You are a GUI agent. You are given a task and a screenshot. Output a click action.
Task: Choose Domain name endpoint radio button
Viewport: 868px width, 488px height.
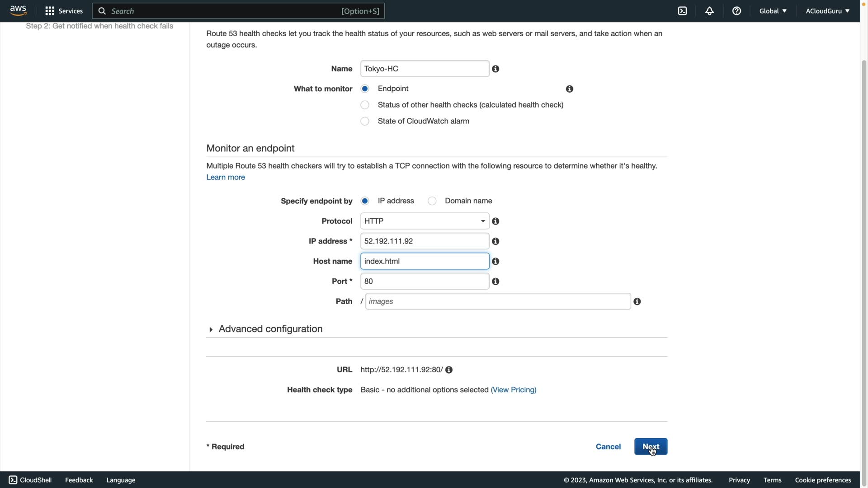pos(432,201)
